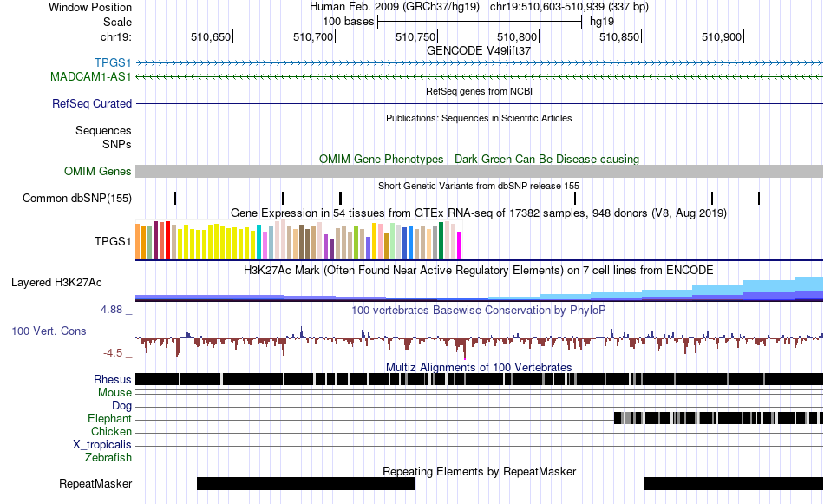The height and width of the screenshot is (504, 824).
Task: Click the cyan GTEx expression bar
Action: point(258,242)
